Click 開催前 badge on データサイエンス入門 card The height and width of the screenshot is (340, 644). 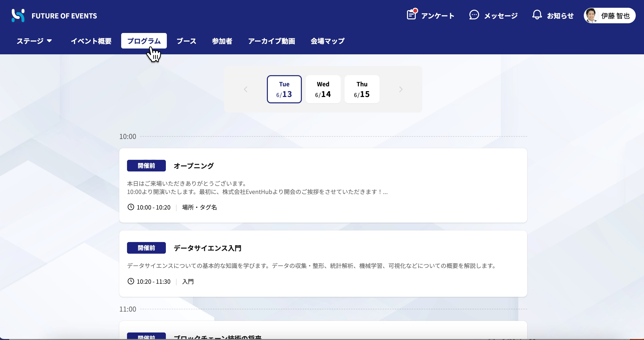click(146, 248)
